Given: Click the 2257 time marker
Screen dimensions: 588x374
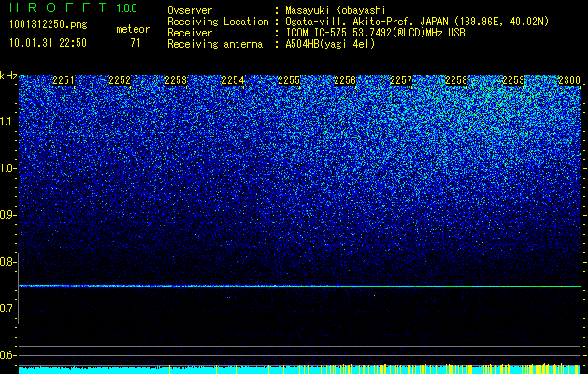Looking at the screenshot, I should [x=401, y=80].
